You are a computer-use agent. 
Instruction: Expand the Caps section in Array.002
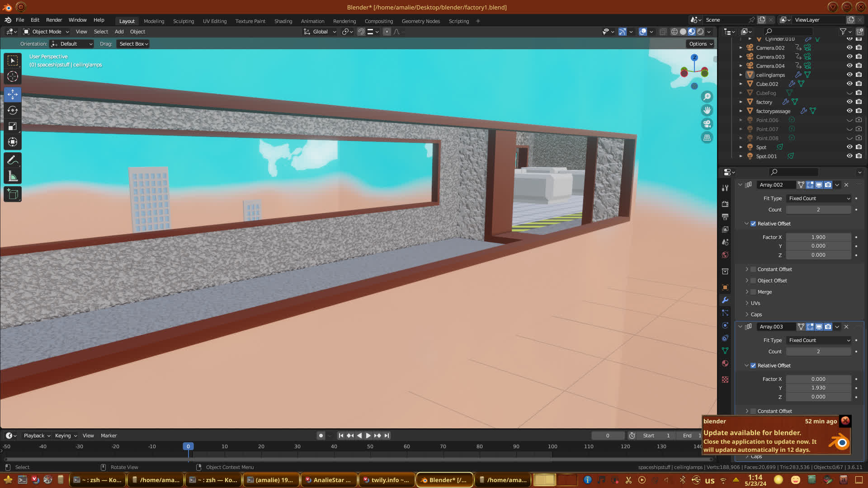[x=756, y=314]
